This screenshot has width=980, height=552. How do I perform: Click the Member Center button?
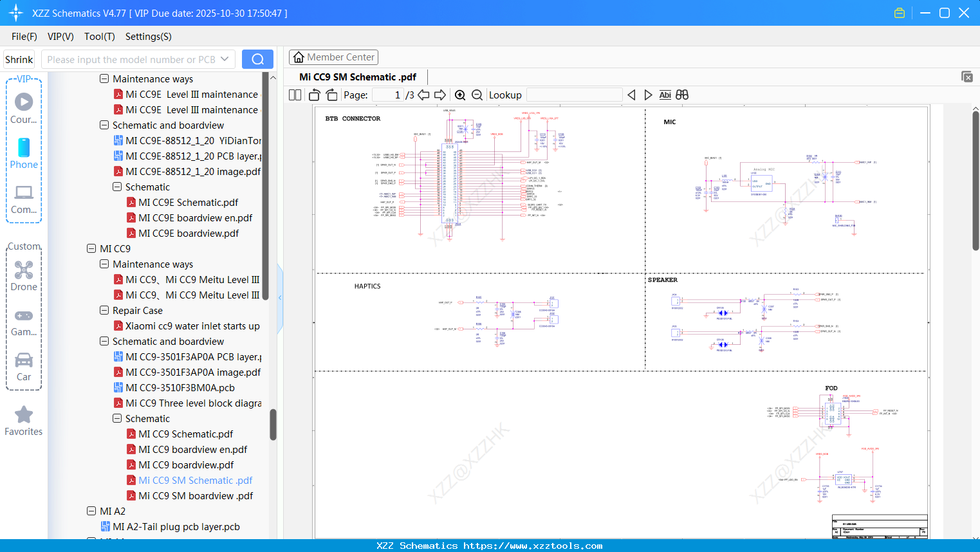pyautogui.click(x=333, y=57)
